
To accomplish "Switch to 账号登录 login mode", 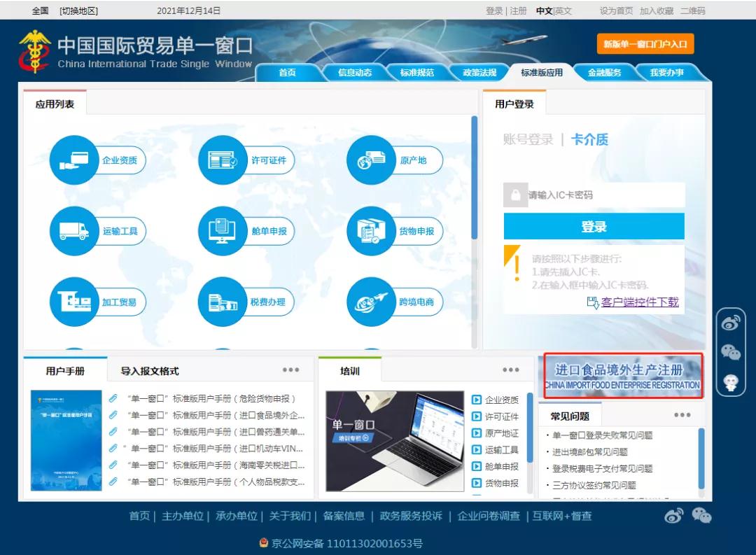I will 528,140.
